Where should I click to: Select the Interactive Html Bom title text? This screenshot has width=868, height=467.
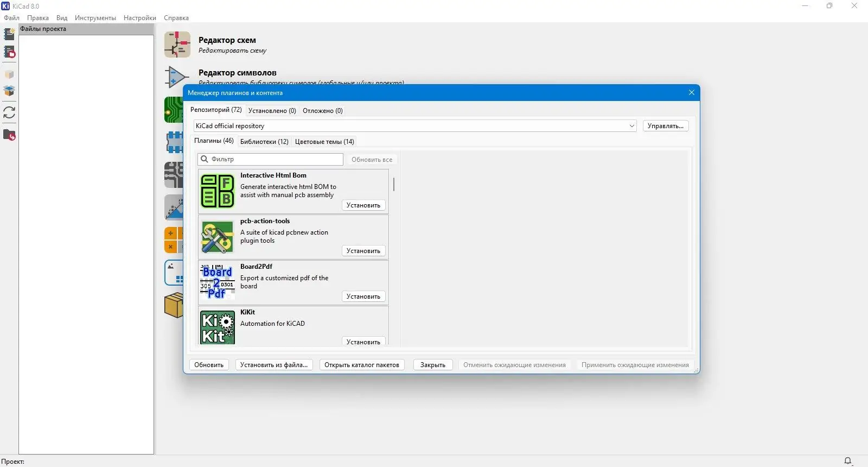click(273, 175)
